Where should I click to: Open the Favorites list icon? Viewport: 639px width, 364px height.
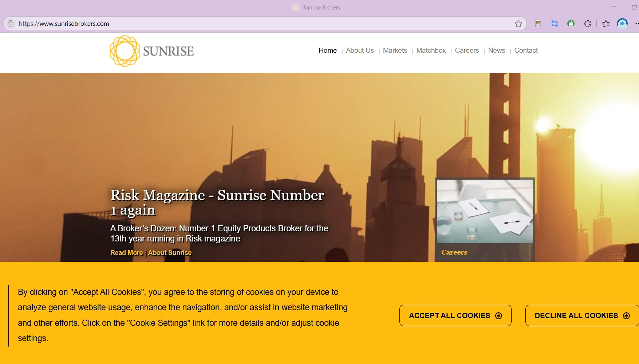[x=606, y=24]
